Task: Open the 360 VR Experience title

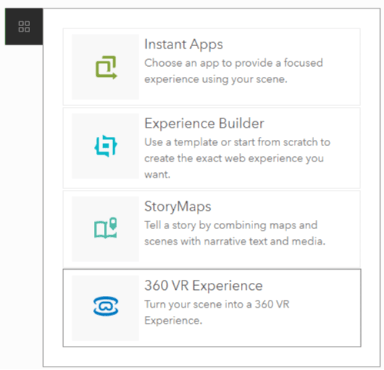Action: click(203, 286)
